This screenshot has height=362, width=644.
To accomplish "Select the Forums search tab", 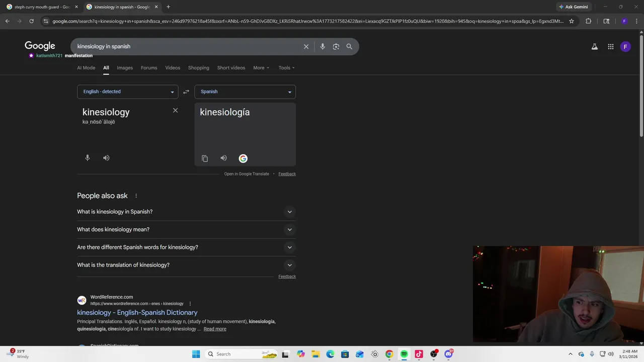I will (149, 68).
